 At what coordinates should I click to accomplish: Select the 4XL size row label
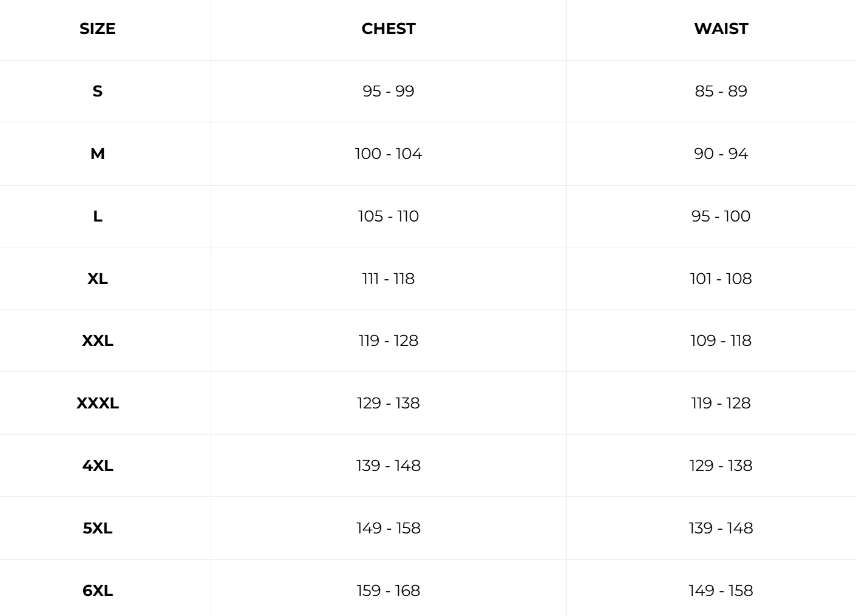point(97,465)
